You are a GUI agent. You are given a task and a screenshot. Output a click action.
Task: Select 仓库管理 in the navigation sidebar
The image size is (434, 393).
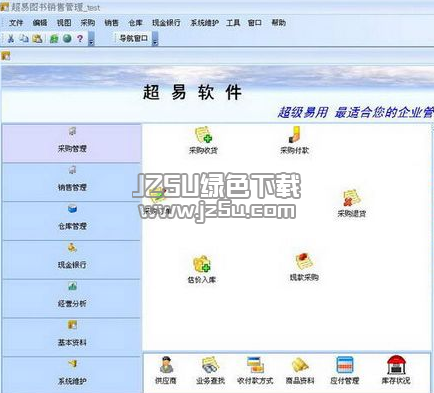click(72, 221)
